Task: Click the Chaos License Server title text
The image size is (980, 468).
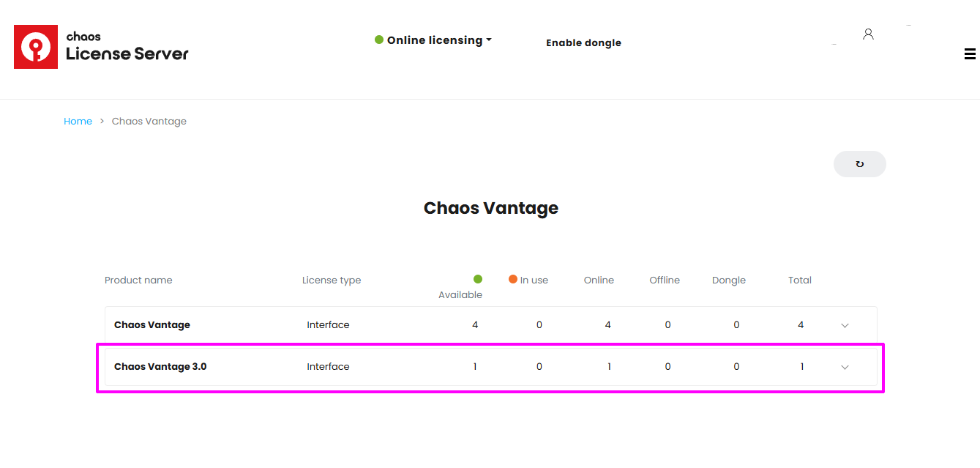Action: (127, 47)
